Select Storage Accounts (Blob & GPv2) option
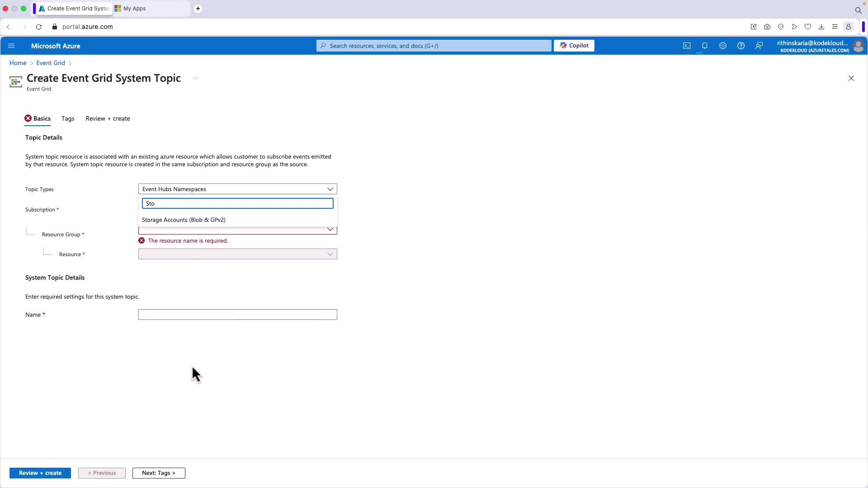 coord(184,220)
